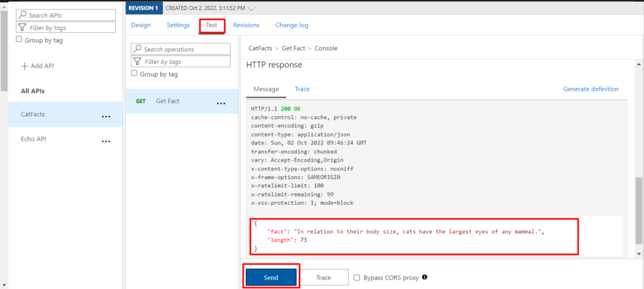Switch to the Design tab

[x=141, y=25]
